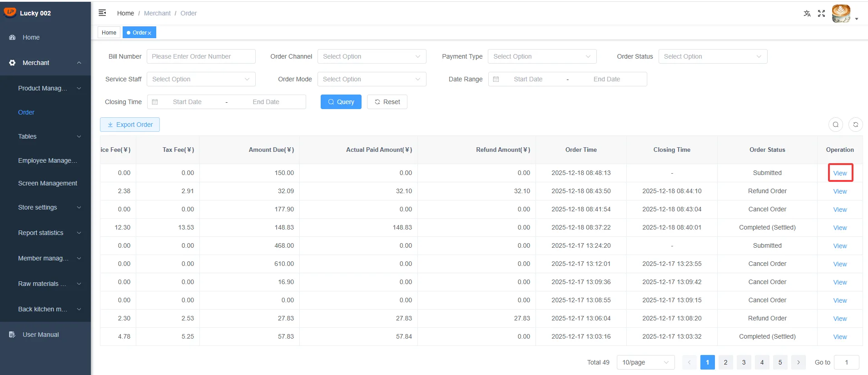Screen dimensions: 868x375
Task: Click the Go to page number field
Action: [x=847, y=362]
